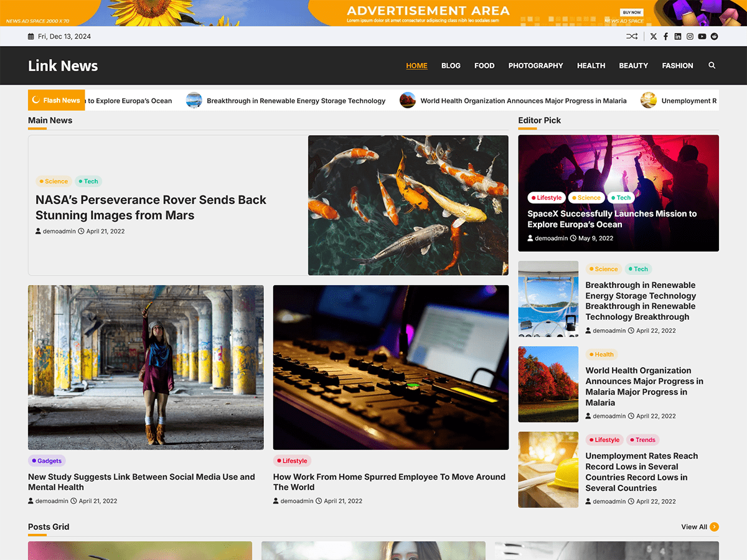Click the Science category tag

tap(54, 181)
